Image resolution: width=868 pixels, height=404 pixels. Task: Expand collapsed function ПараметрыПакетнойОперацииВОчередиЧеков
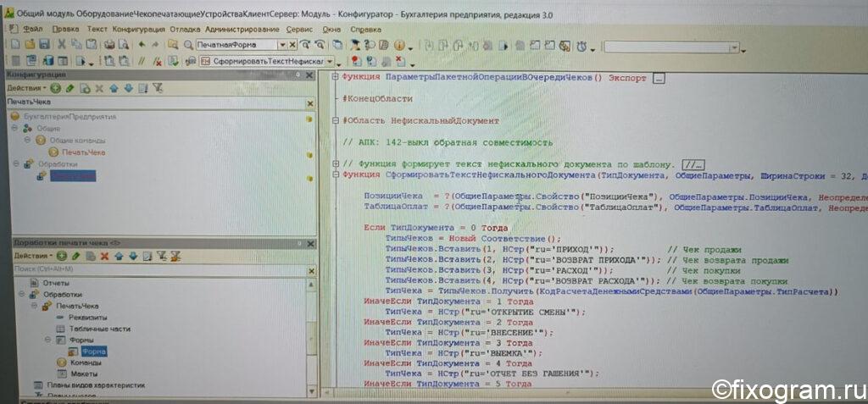coord(335,77)
